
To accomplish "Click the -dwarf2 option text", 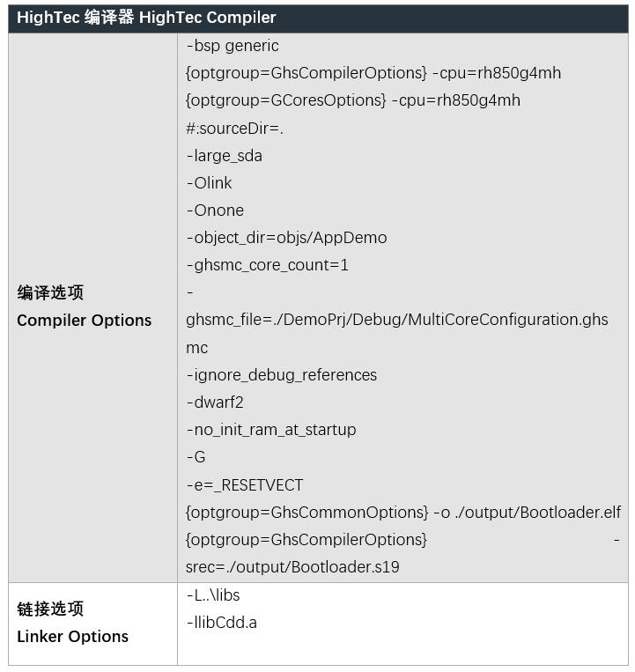I will 215,402.
